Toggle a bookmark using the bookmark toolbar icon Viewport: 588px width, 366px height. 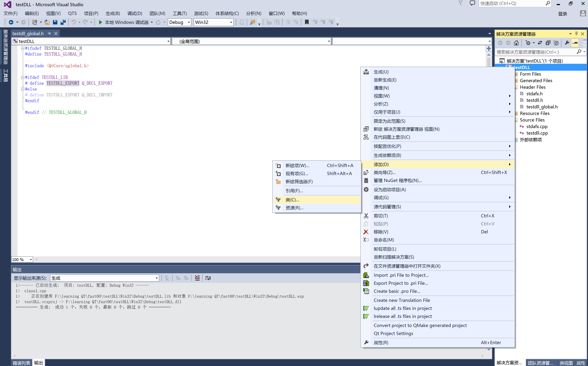[x=307, y=22]
